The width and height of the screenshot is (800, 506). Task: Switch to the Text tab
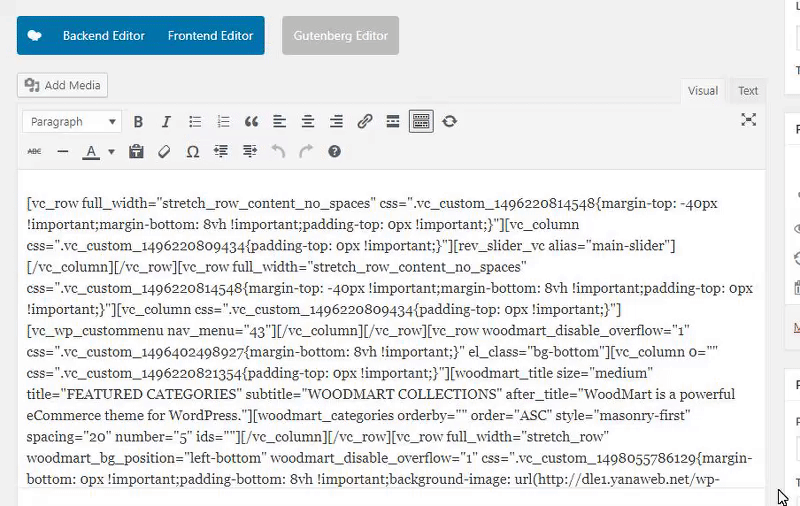pyautogui.click(x=747, y=91)
